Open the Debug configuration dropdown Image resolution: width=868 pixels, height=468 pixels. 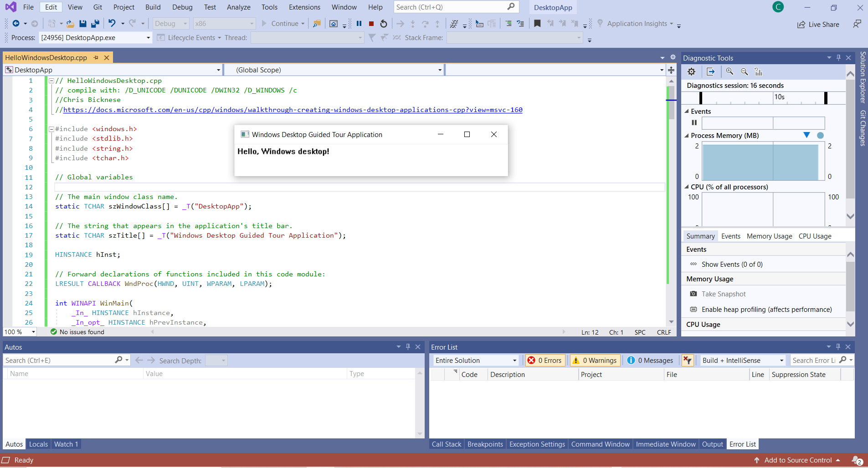(x=170, y=23)
